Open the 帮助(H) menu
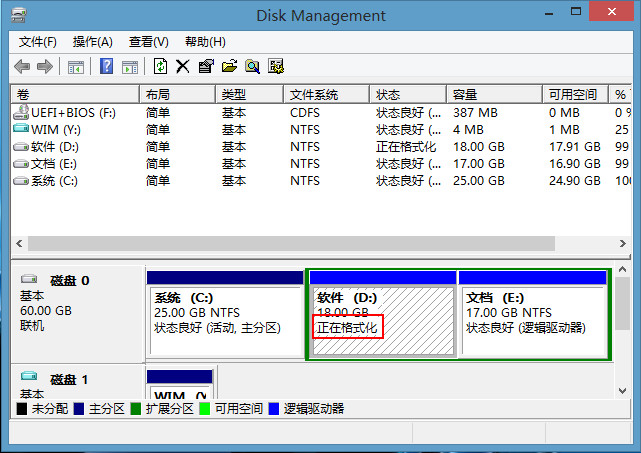Image resolution: width=641 pixels, height=453 pixels. click(x=205, y=42)
